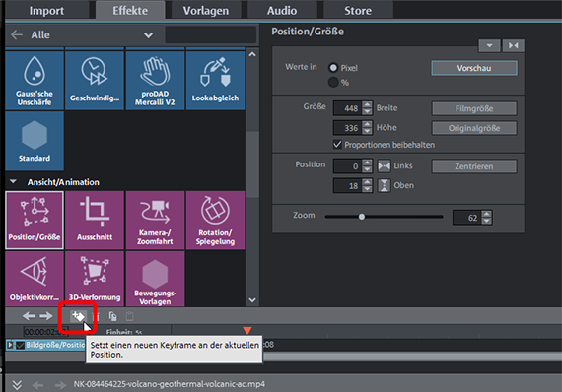Expand the Bildgröße/Position keyframe track
This screenshot has width=562, height=392.
pyautogui.click(x=10, y=345)
